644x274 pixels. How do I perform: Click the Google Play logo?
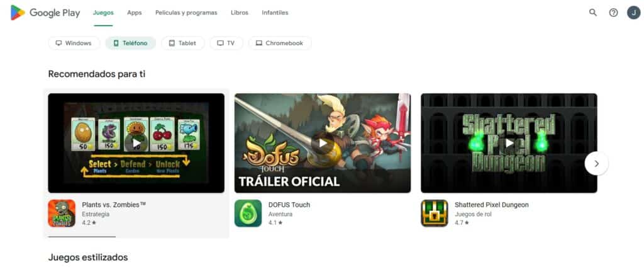[x=45, y=13]
